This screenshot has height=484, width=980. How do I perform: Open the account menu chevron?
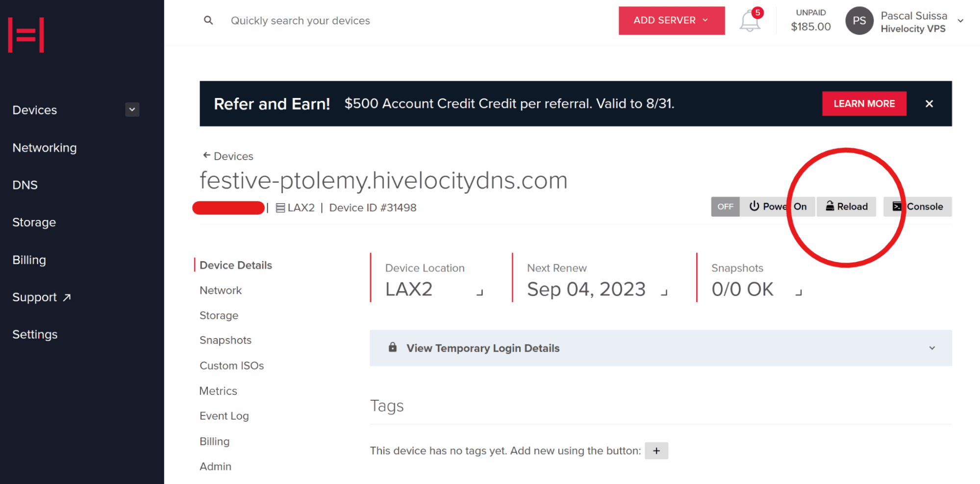click(x=960, y=21)
